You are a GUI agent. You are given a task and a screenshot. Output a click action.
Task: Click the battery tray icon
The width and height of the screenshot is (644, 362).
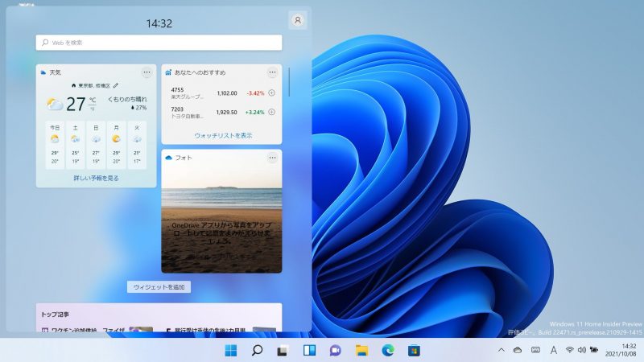click(x=594, y=350)
